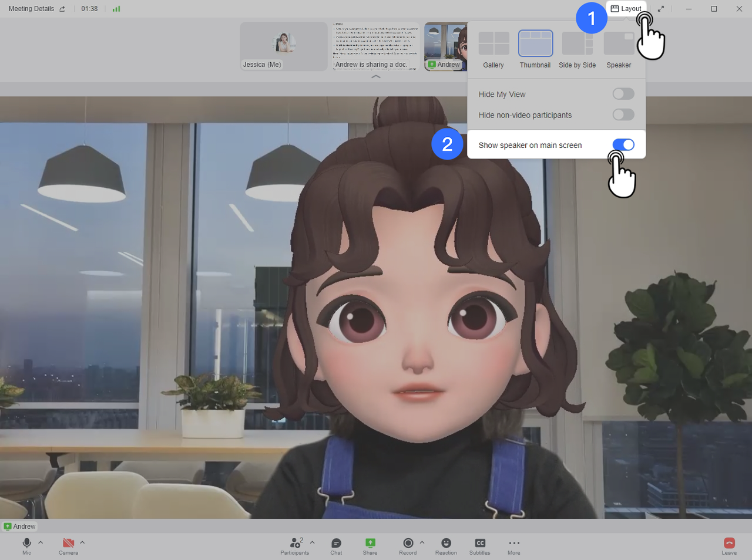Enable Hide My View
Screen dimensions: 752x560
coord(623,94)
